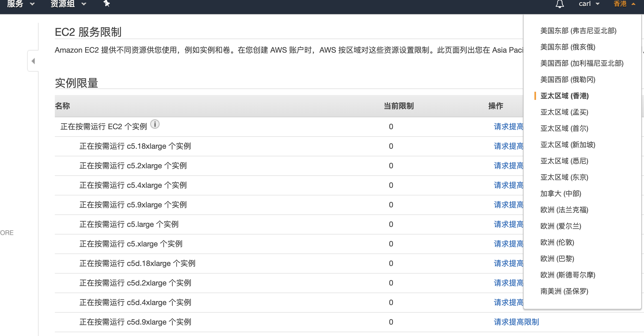Click 当前限制 column header
The height and width of the screenshot is (336, 644).
point(398,106)
